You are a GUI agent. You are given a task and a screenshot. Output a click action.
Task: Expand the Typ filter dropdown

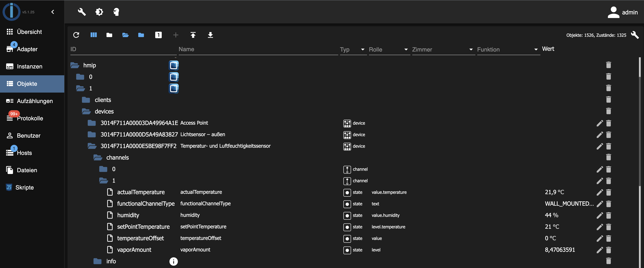[361, 49]
